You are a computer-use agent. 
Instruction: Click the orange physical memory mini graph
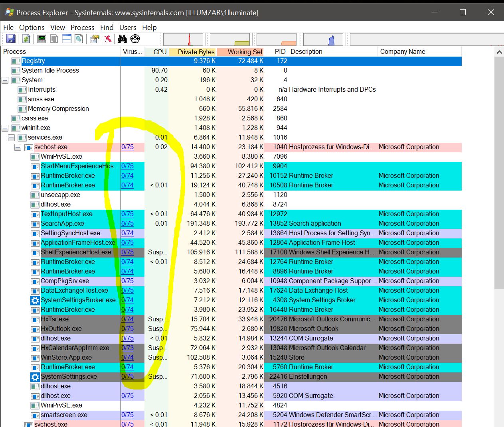point(277,39)
